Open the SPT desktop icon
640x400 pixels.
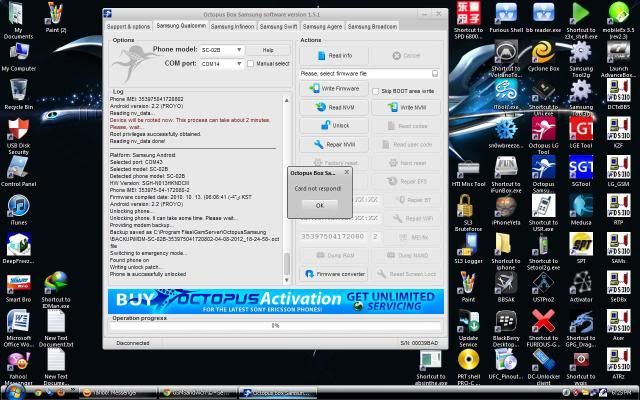tap(581, 247)
